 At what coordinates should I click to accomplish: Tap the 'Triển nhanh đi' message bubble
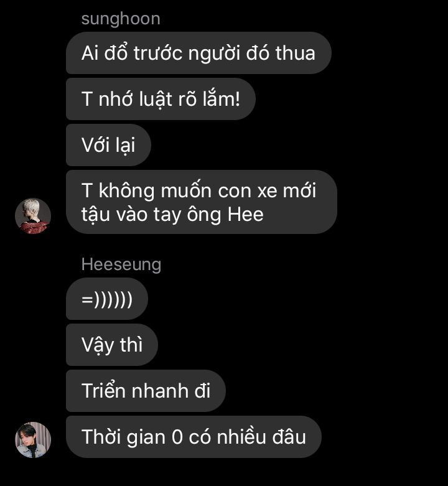click(x=146, y=391)
